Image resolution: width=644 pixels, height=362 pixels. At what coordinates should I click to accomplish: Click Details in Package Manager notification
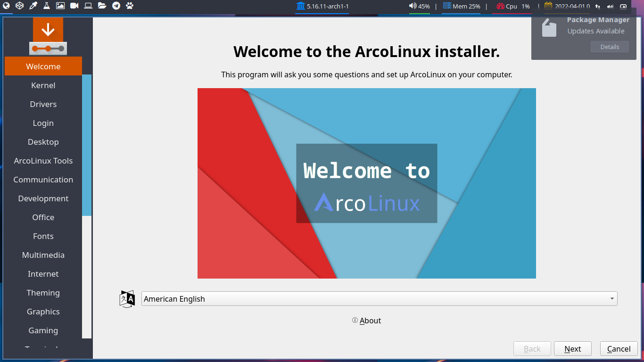tap(610, 47)
